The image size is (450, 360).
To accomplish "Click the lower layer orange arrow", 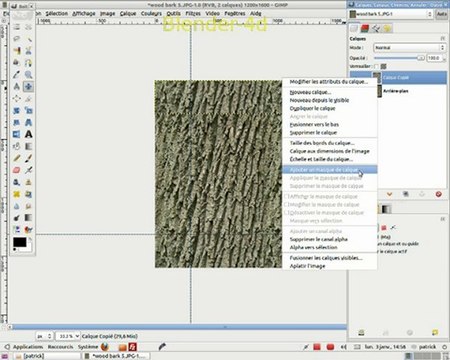I will coord(389,194).
